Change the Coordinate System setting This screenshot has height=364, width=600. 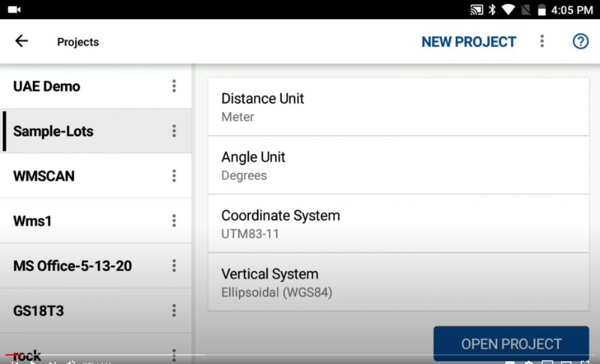pyautogui.click(x=398, y=224)
